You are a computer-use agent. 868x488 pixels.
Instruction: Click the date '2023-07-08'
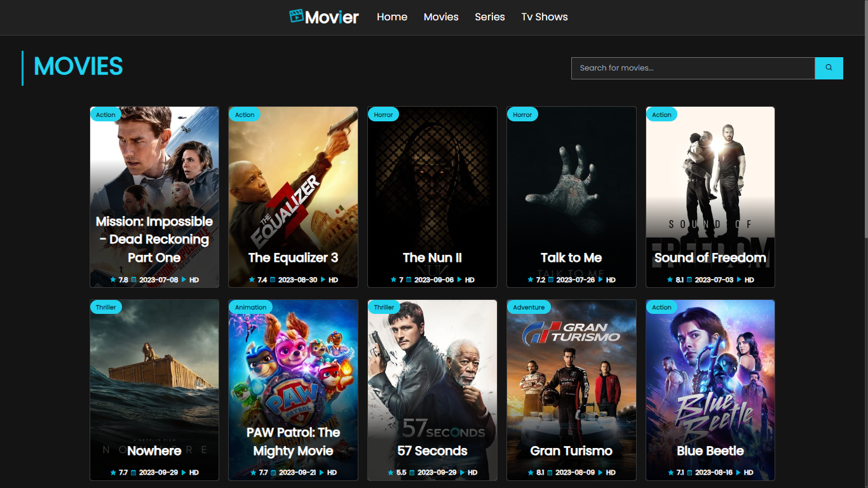(x=159, y=280)
